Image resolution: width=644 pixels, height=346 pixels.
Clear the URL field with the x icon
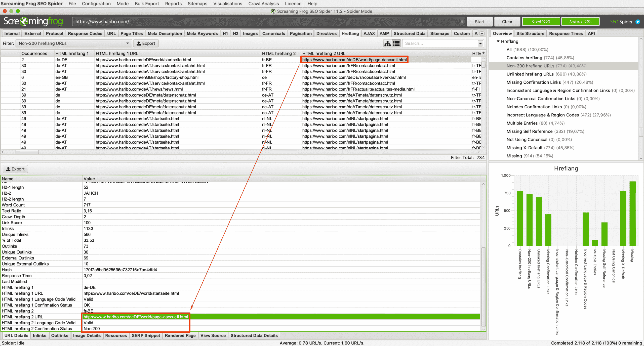[x=462, y=22]
